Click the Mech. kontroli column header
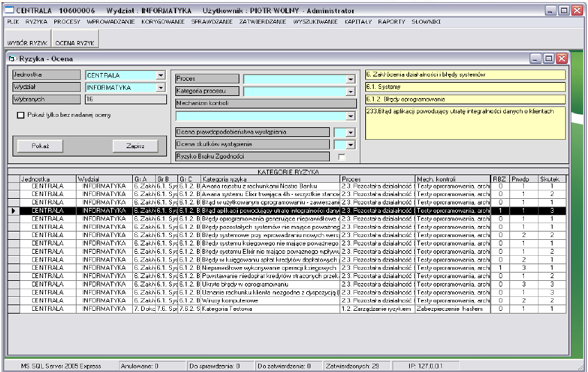This screenshot has width=588, height=372. click(x=453, y=179)
